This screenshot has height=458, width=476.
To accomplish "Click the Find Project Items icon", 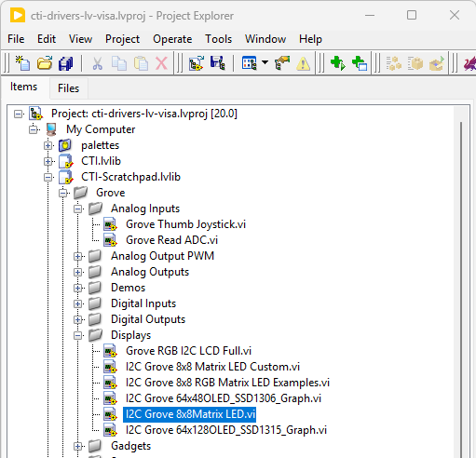I will pos(282,63).
